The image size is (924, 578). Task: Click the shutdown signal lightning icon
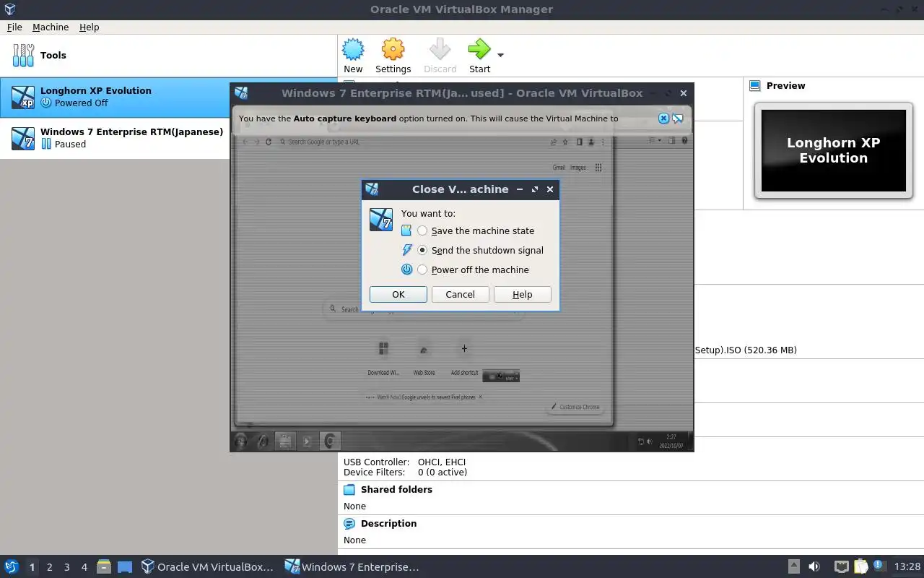click(x=406, y=250)
